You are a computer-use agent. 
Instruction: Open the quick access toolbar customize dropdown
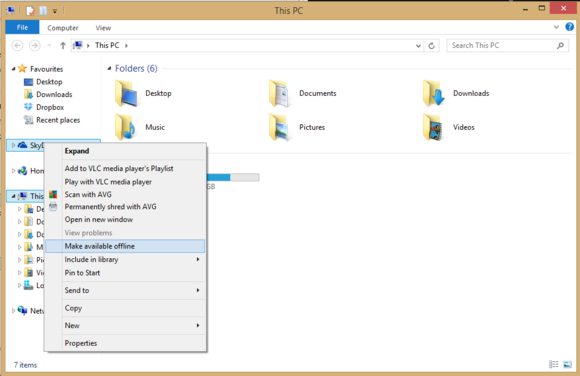point(55,11)
